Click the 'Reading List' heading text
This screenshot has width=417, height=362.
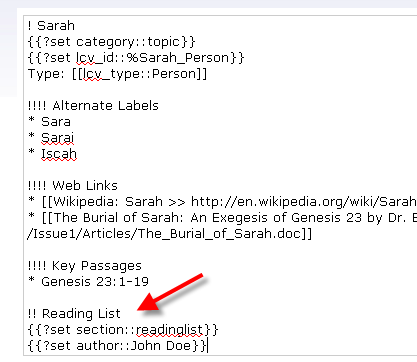pos(81,314)
